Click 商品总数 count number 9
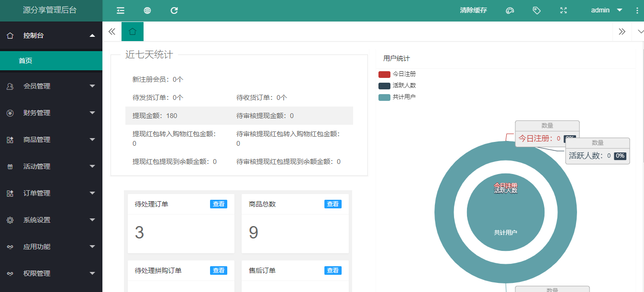The height and width of the screenshot is (292, 644). click(x=254, y=233)
